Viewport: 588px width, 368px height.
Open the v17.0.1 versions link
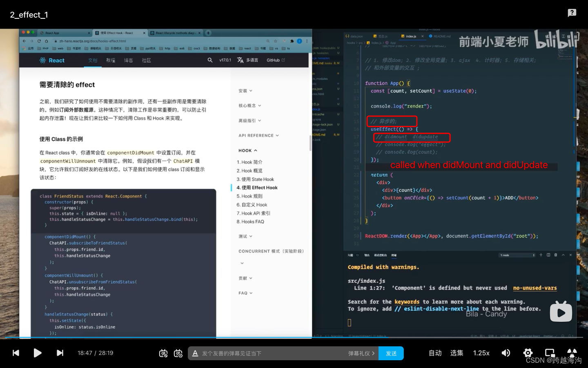[x=225, y=60]
